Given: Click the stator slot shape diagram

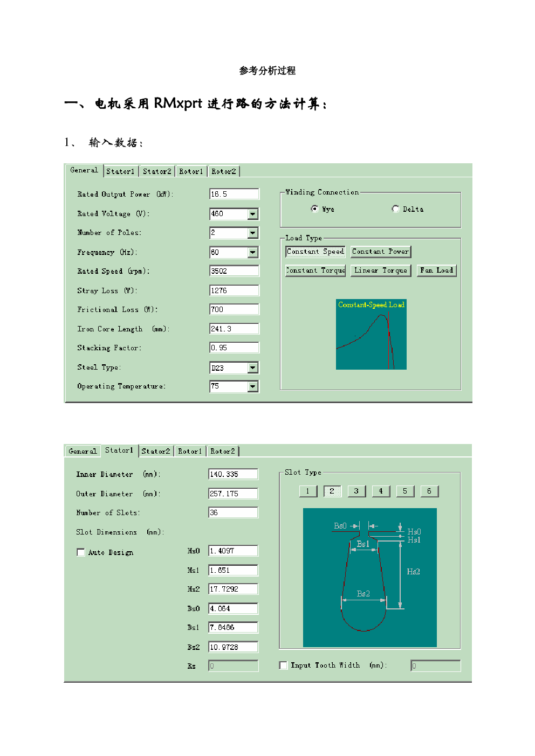Looking at the screenshot, I should [369, 577].
